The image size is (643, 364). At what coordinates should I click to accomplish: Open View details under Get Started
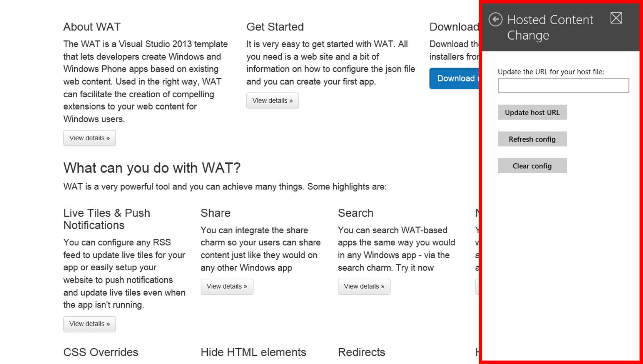[272, 101]
